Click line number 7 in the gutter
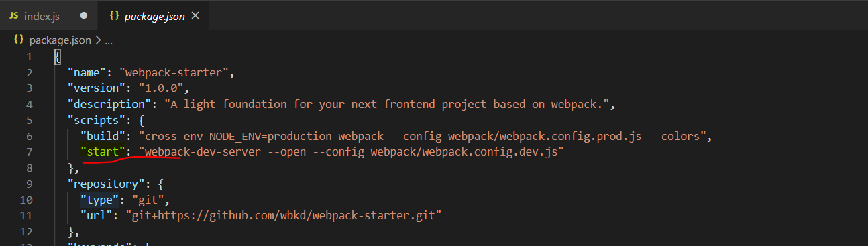 [x=29, y=152]
